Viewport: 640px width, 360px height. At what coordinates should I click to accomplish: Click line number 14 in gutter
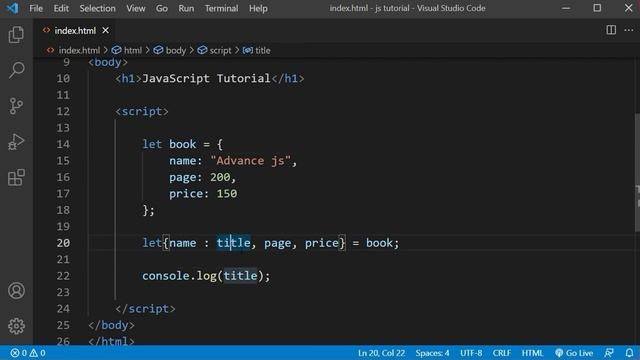tap(63, 144)
